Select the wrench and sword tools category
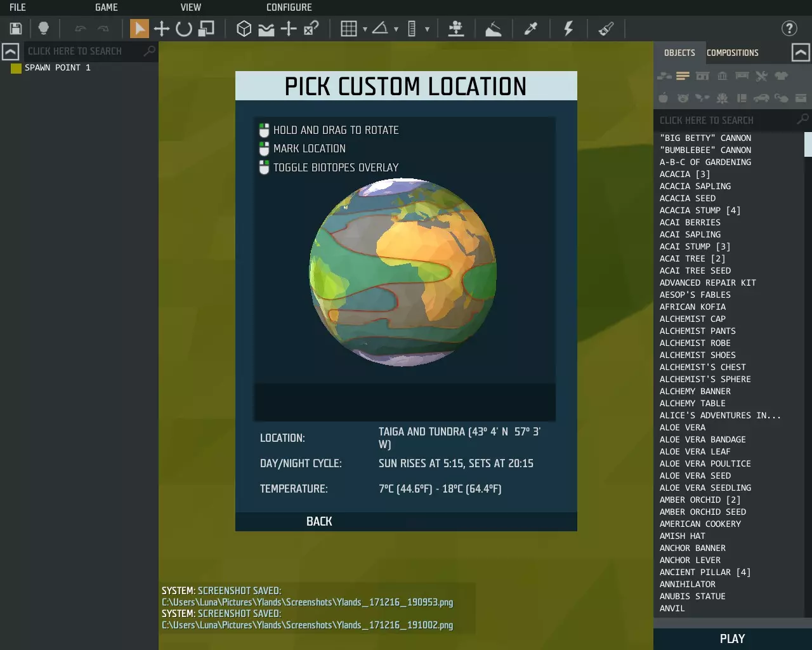This screenshot has width=812, height=650. tap(761, 76)
